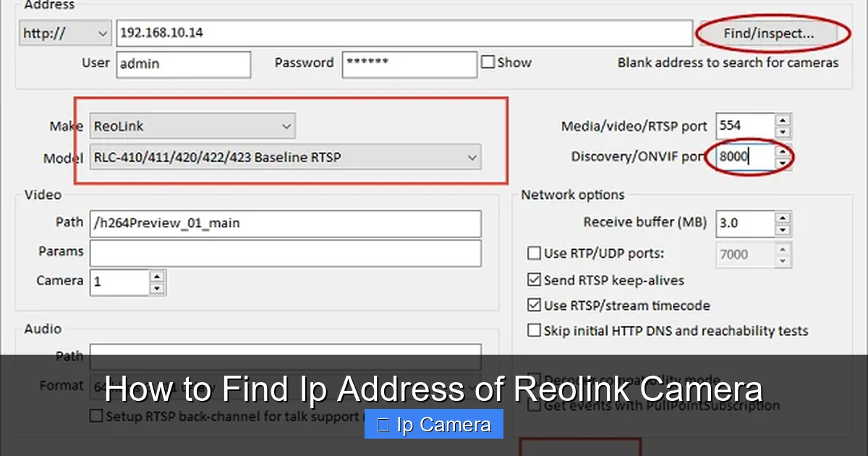The height and width of the screenshot is (456, 868).
Task: Click the Video Path field /h264Preview_01_main
Action: pos(285,224)
